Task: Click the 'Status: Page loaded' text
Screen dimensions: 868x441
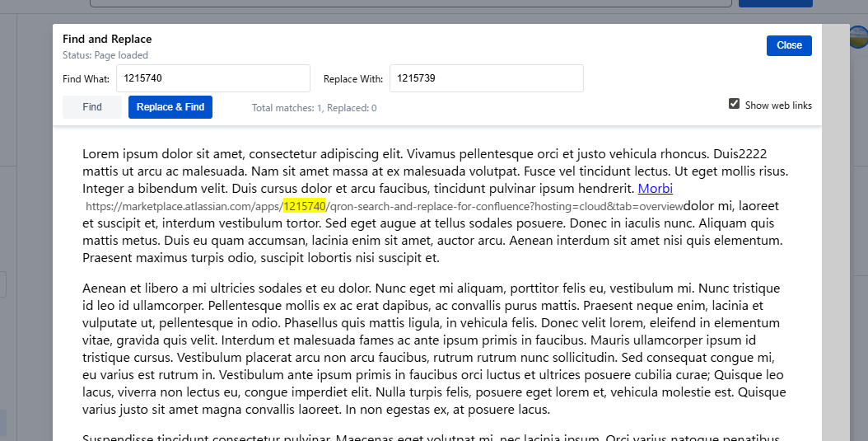Action: (105, 55)
